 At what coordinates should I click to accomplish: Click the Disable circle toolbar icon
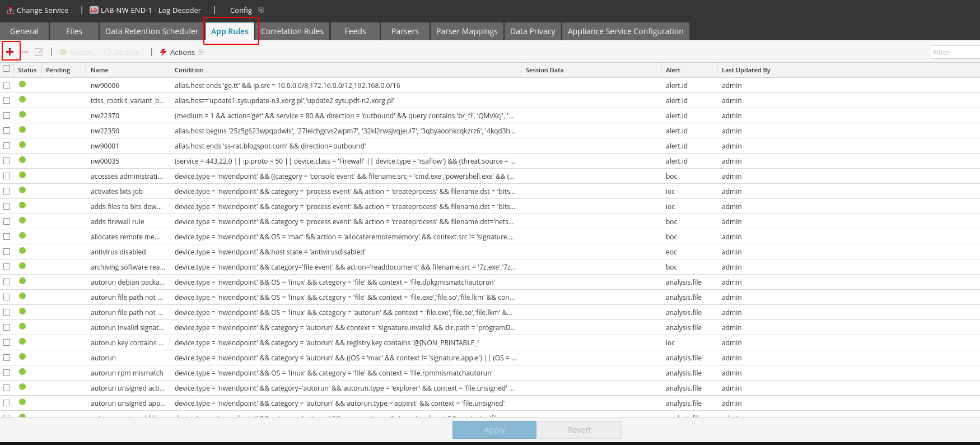pyautogui.click(x=108, y=52)
